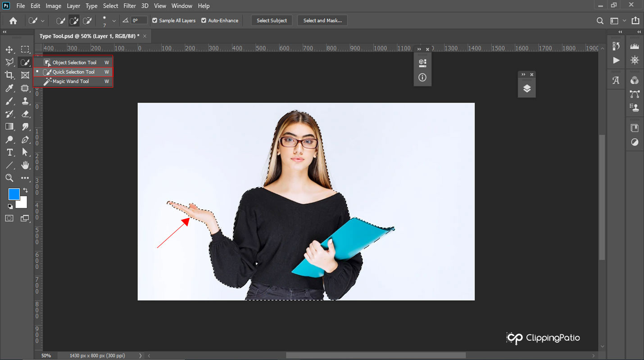Expand the tool preset picker arrow
644x360 pixels.
tap(43, 21)
